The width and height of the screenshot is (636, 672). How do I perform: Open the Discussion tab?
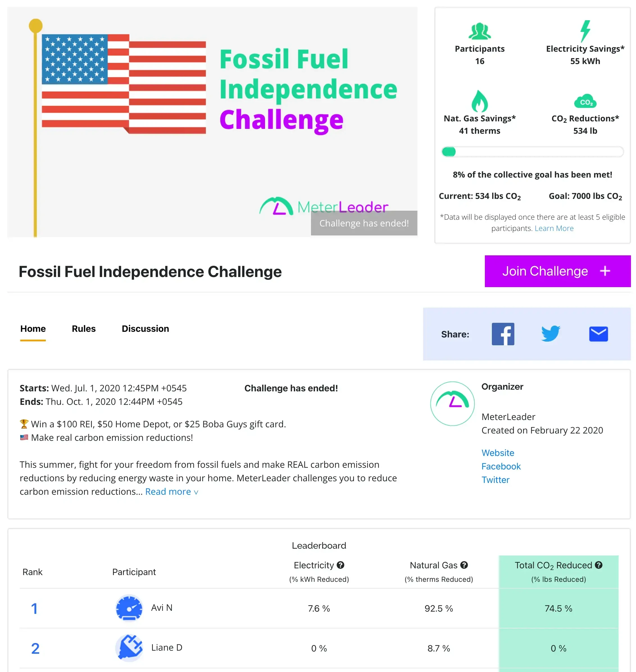click(x=145, y=328)
